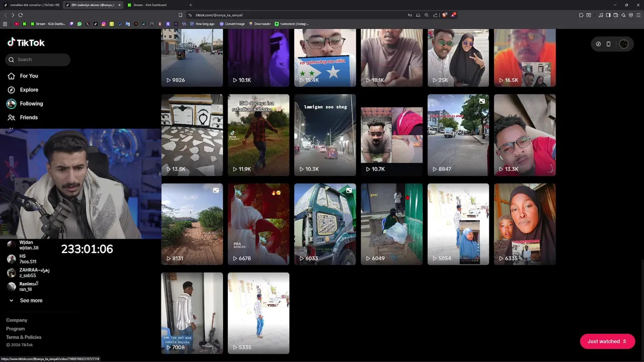Image resolution: width=644 pixels, height=362 pixels.
Task: Open the video with 15.4K views
Action: pyautogui.click(x=325, y=57)
